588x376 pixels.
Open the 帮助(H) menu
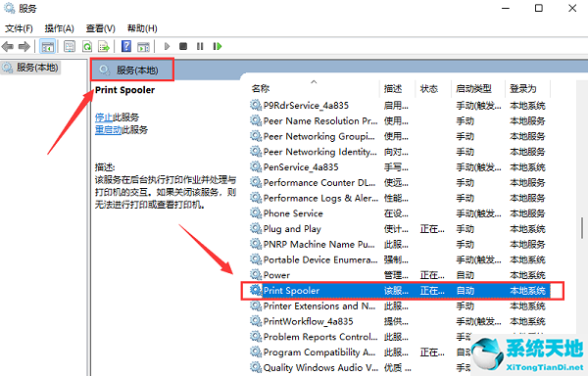pyautogui.click(x=142, y=28)
